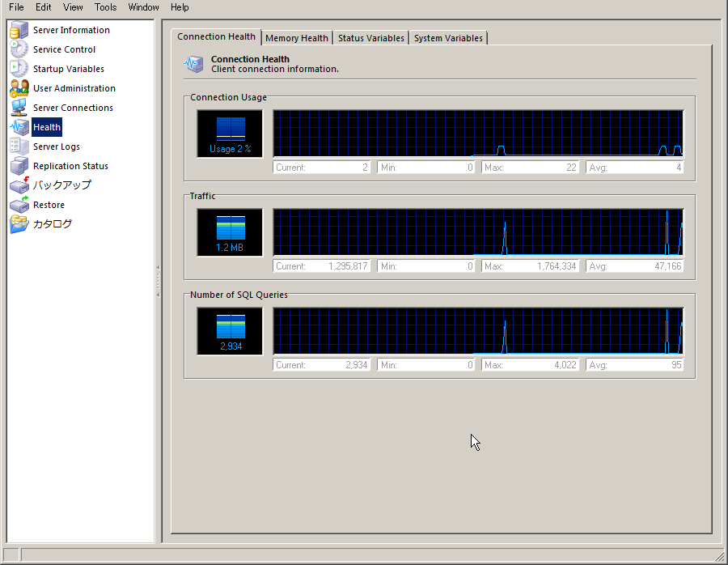Click SQL Queries Max value 4,022
728x565 pixels.
tap(530, 365)
